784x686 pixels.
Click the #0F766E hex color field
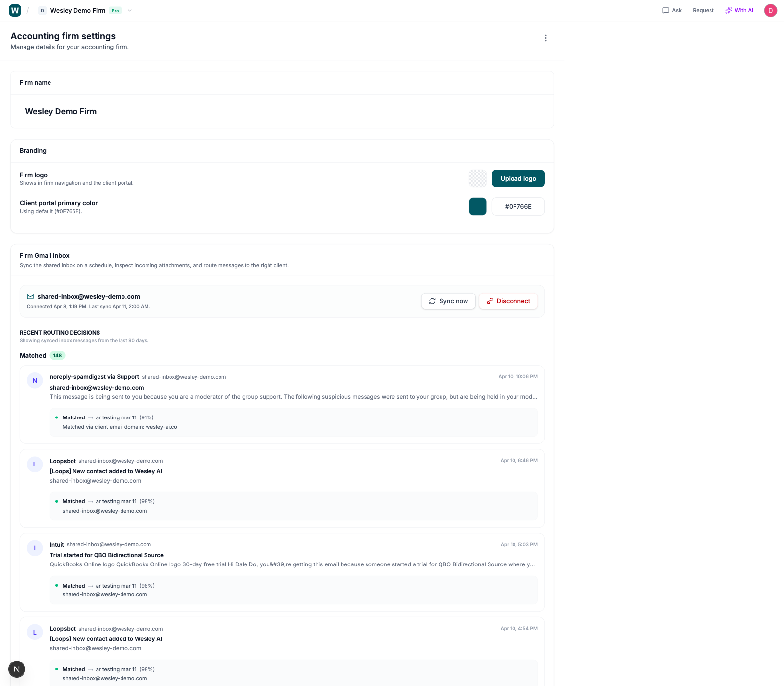point(518,206)
